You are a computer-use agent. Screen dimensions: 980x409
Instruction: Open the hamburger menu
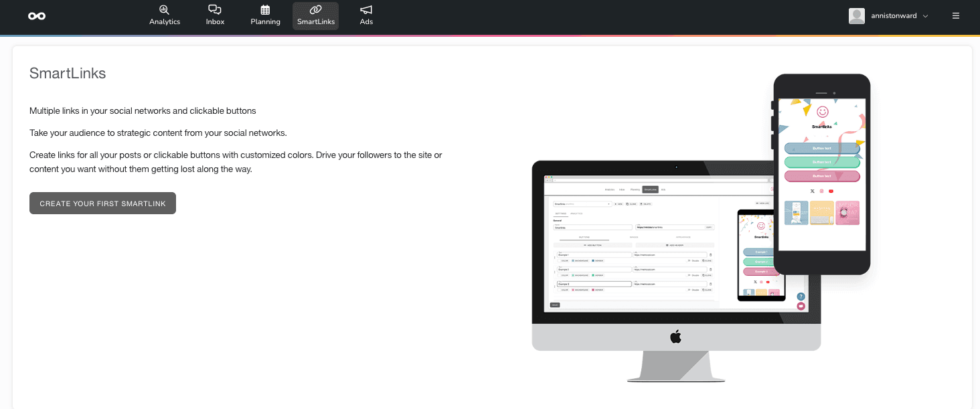tap(956, 16)
